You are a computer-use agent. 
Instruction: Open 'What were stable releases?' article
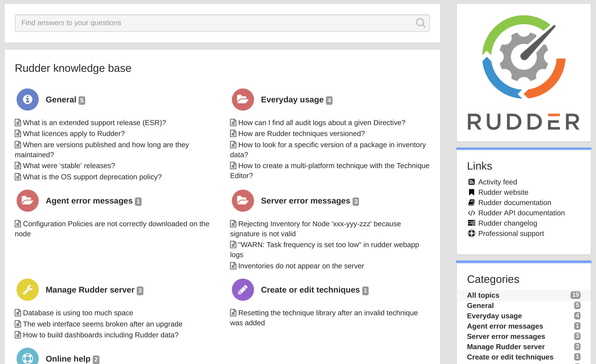click(x=69, y=166)
